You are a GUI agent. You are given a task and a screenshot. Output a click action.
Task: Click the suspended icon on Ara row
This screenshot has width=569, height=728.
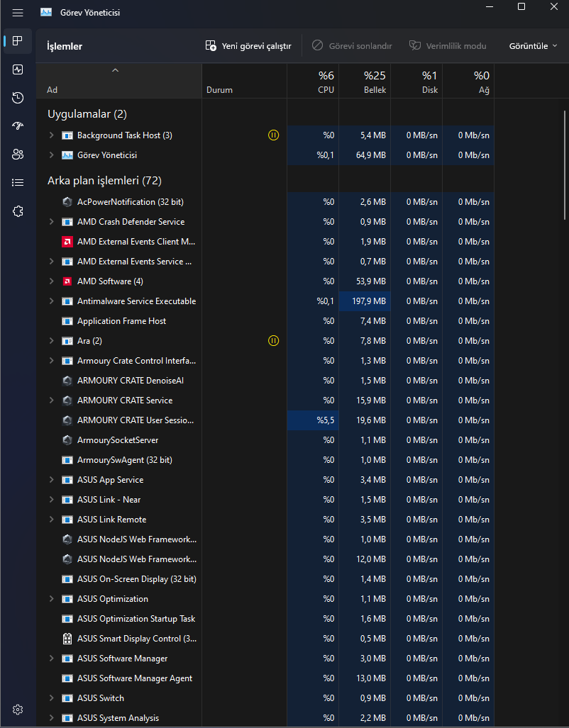tap(274, 341)
